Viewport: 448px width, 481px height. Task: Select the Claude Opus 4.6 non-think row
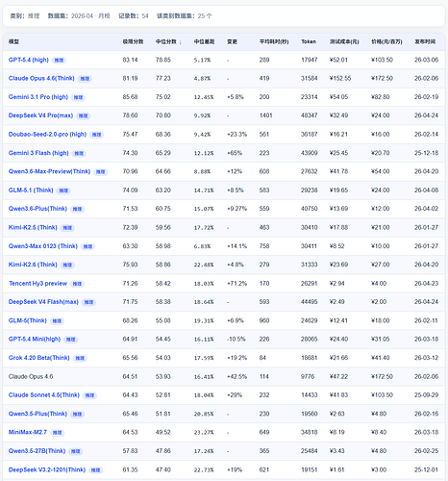[224, 377]
